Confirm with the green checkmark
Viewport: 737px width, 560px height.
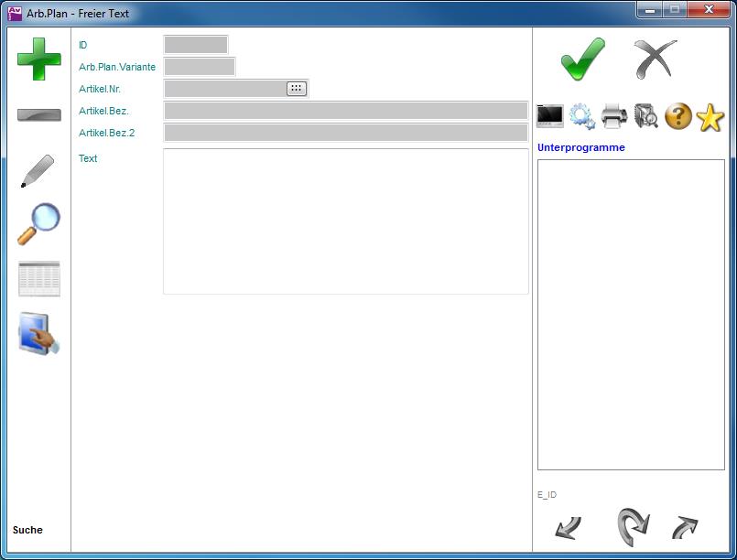point(583,60)
